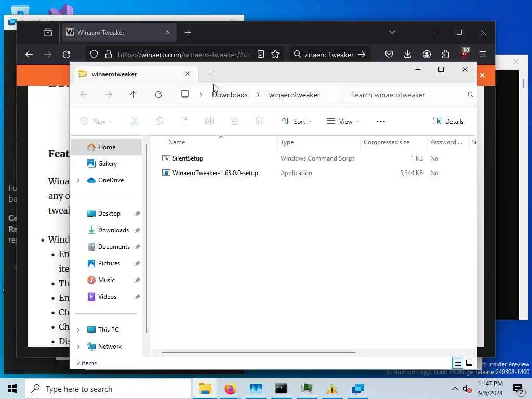
Task: Open Firefox list all tabs chevron
Action: tap(392, 32)
